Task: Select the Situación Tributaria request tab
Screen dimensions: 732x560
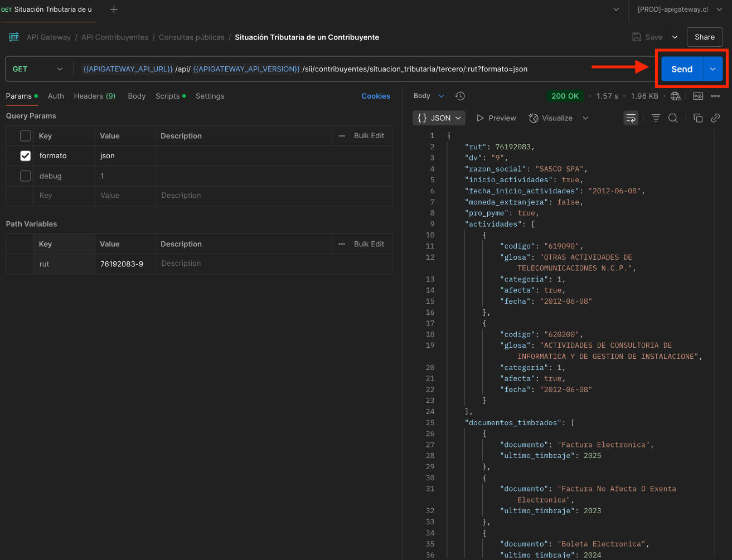Action: pyautogui.click(x=48, y=9)
